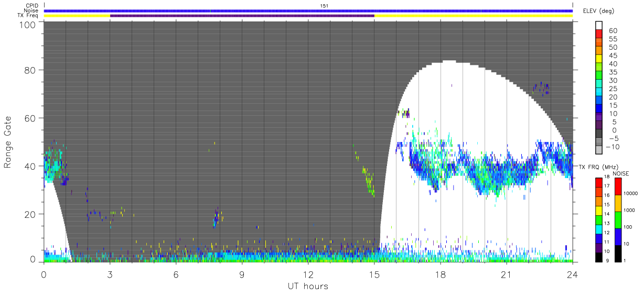
Task: Click the CPID label at top left
Action: click(x=31, y=6)
